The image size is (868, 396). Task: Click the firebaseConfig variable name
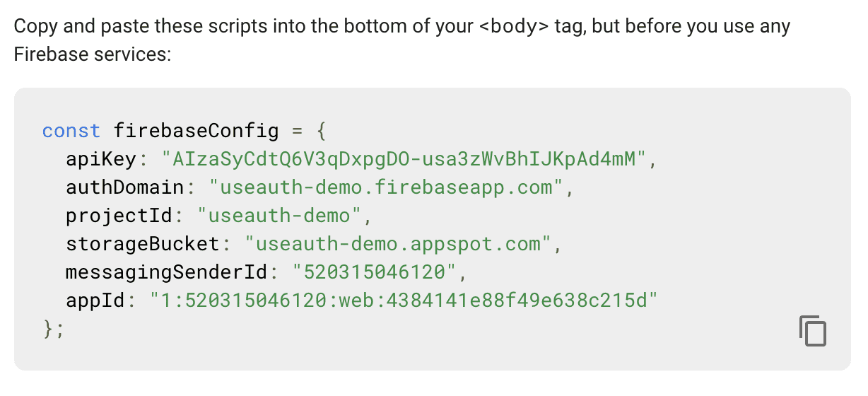point(196,132)
